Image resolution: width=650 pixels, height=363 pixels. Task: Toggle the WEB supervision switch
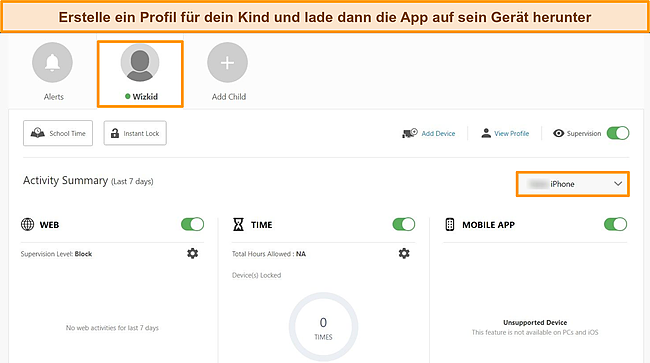coord(192,224)
